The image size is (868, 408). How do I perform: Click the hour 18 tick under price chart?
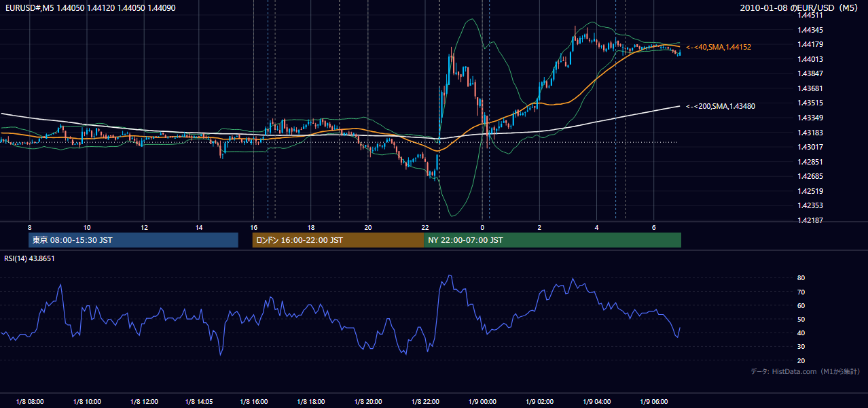tap(310, 227)
